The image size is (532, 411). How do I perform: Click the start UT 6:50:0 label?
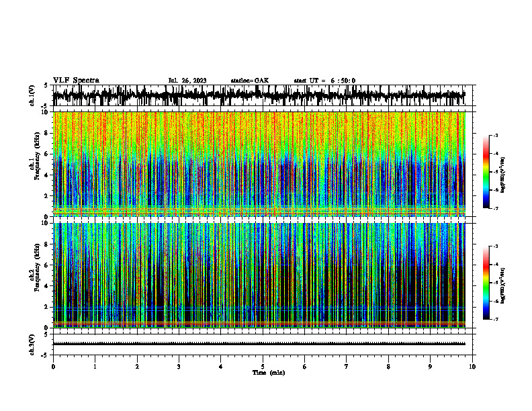pyautogui.click(x=324, y=81)
